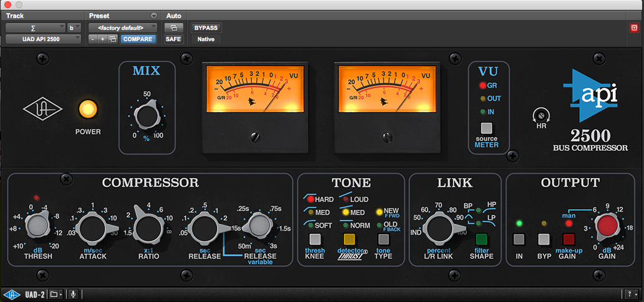Open the factory default preset dropdown
The image size is (644, 302).
coord(123,28)
